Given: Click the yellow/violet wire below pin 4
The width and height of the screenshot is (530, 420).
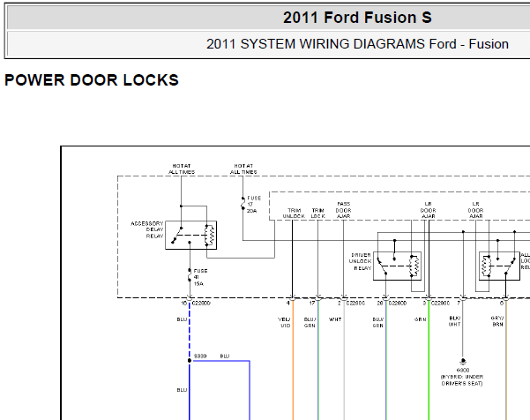Looking at the screenshot, I should point(293,360).
